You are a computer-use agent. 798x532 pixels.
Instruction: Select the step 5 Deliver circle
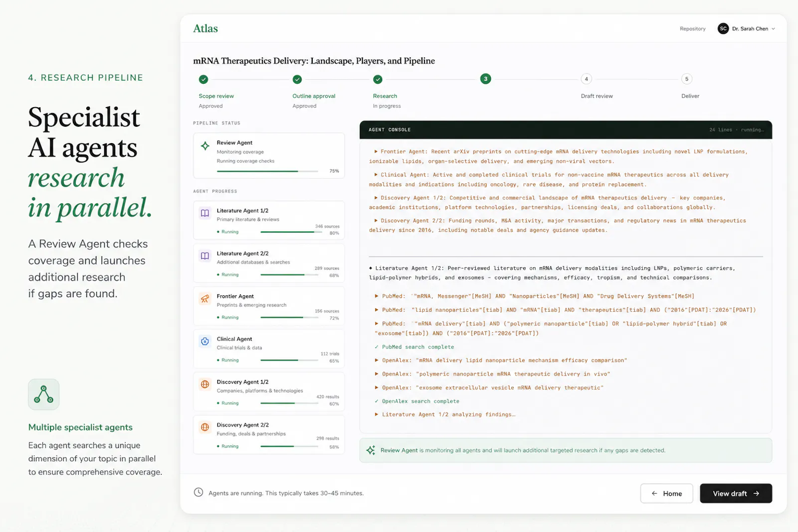pyautogui.click(x=687, y=79)
